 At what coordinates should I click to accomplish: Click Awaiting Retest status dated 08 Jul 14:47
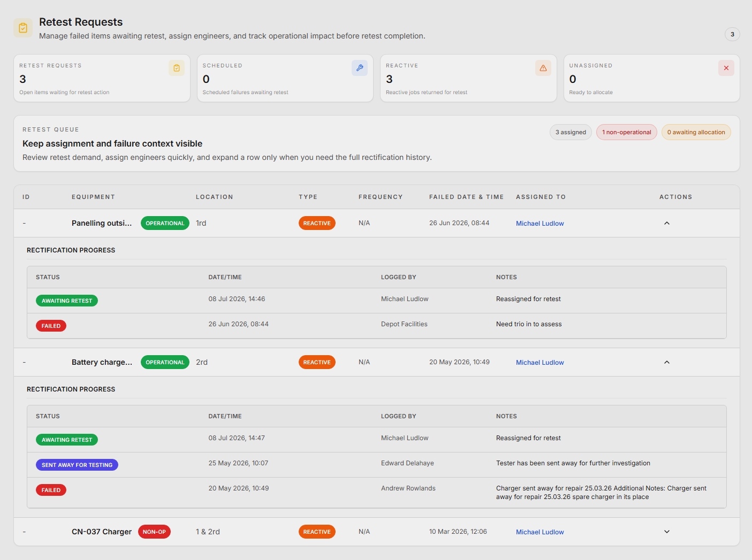click(x=67, y=440)
